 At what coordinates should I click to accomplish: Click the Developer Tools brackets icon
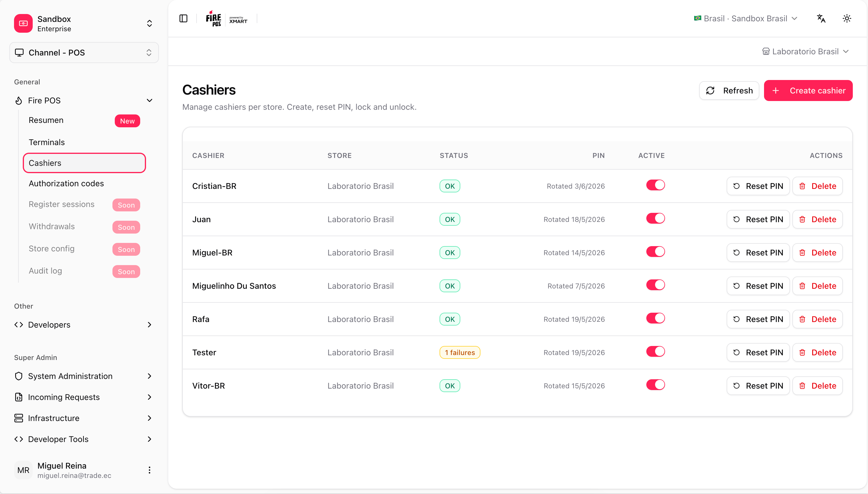[19, 439]
